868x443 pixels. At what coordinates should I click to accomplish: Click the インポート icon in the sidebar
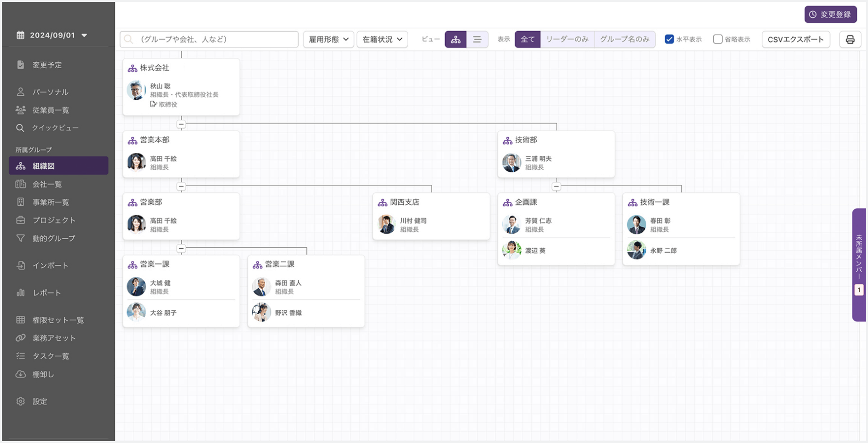[20, 265]
